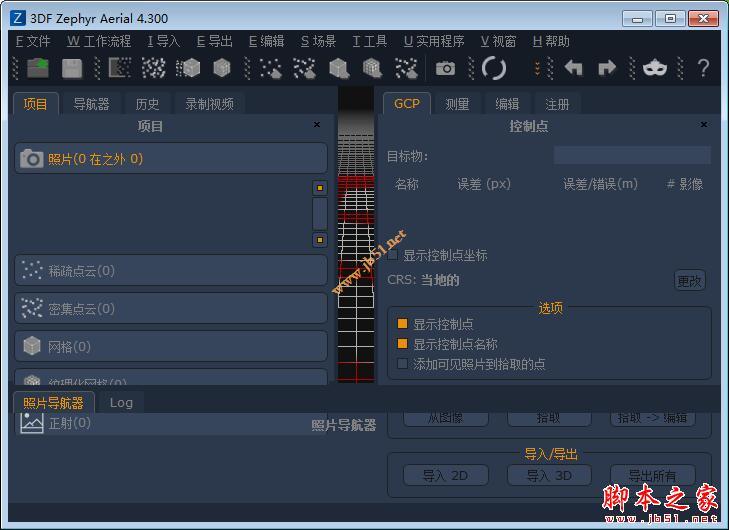The height and width of the screenshot is (530, 729).
Task: Open the W 工作流程 menu
Action: [99, 41]
